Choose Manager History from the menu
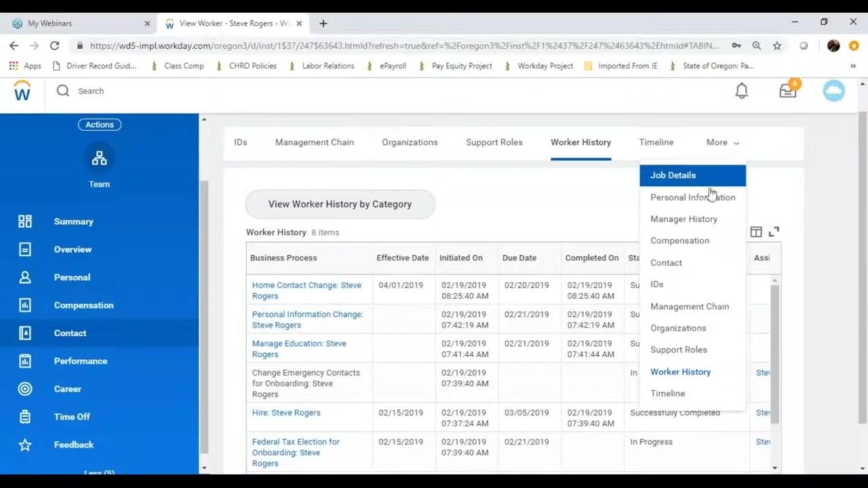The width and height of the screenshot is (868, 488). [x=692, y=219]
